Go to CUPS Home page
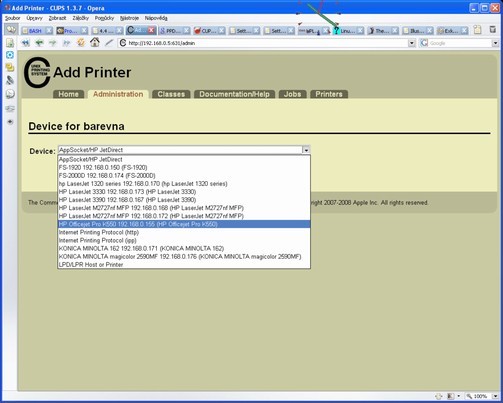503x403 pixels. (68, 94)
